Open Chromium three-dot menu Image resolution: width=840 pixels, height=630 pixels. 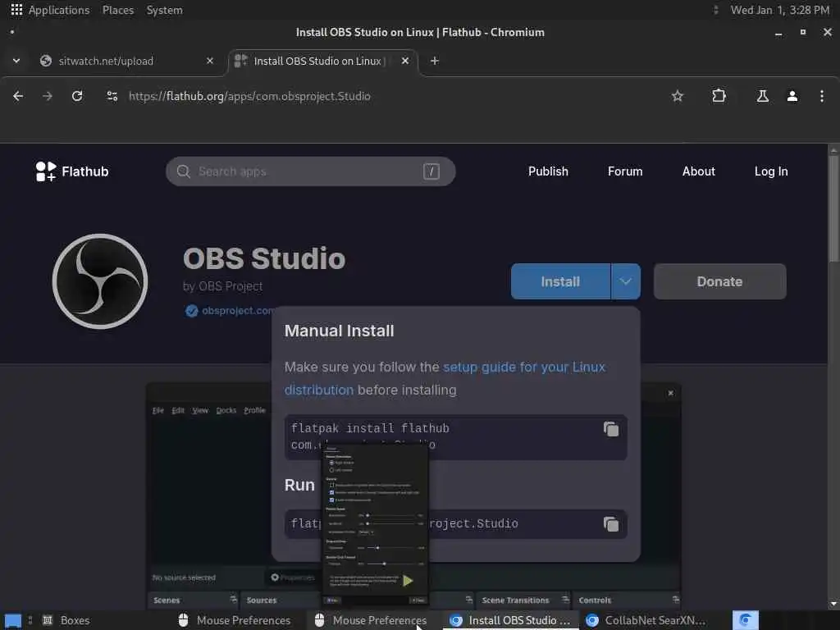(x=822, y=96)
